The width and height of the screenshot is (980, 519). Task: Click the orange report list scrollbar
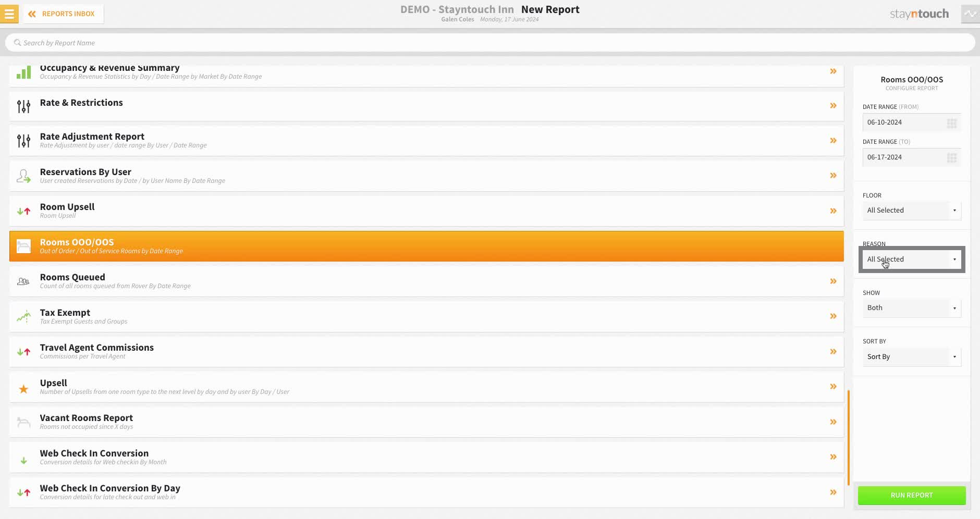click(x=849, y=438)
